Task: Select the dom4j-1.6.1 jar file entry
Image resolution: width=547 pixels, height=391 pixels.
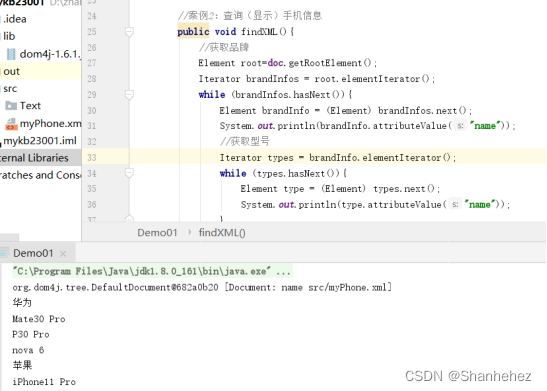Action: point(50,54)
